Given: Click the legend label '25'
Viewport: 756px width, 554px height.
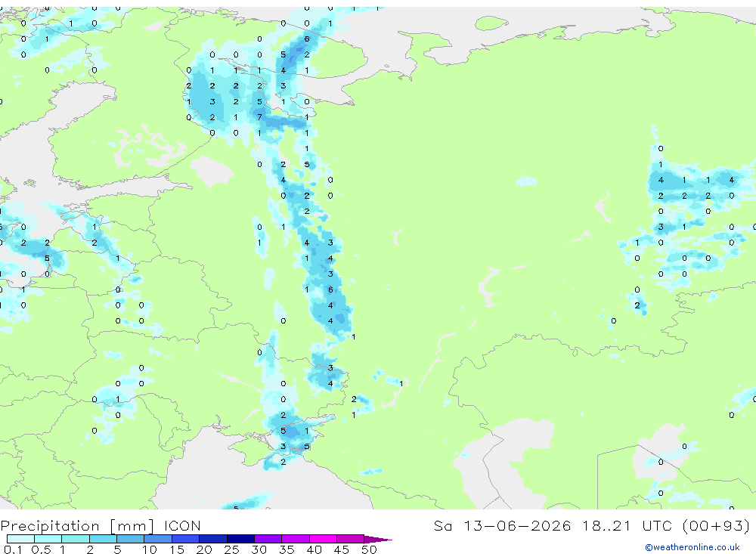Looking at the screenshot, I should 232,549.
